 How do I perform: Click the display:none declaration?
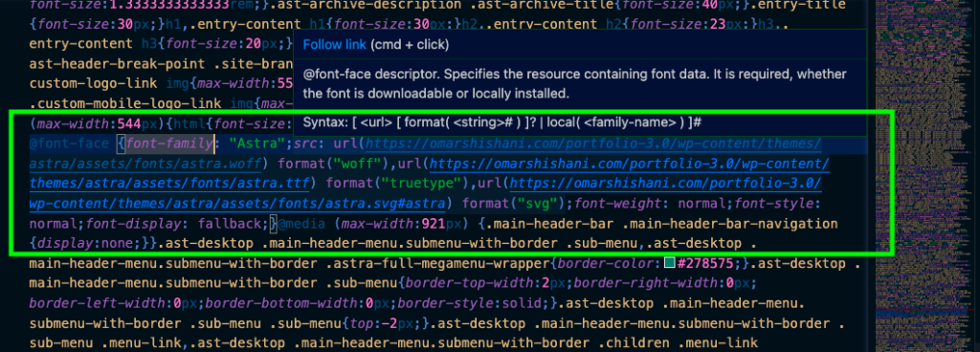pos(86,244)
